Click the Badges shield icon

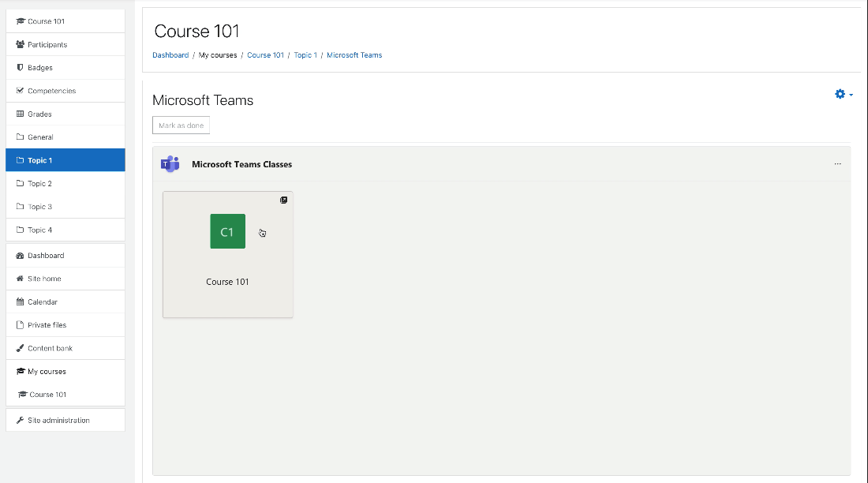(x=20, y=68)
